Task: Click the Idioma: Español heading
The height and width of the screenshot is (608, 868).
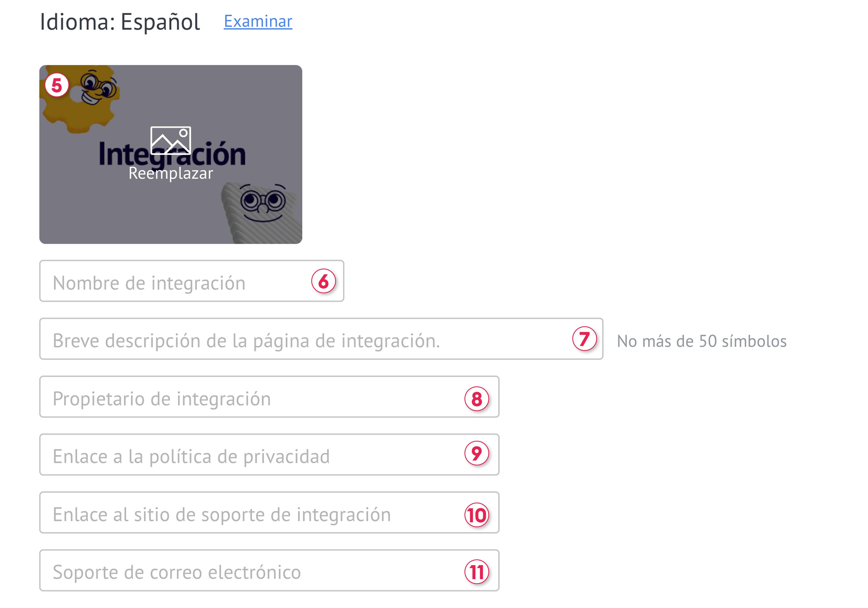Action: pyautogui.click(x=120, y=22)
